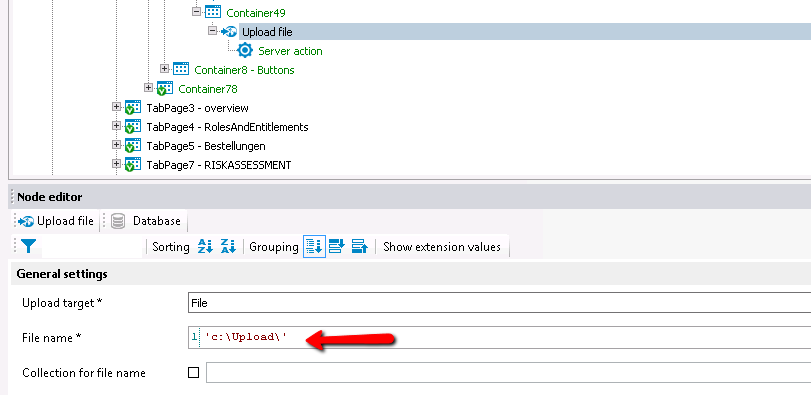This screenshot has width=811, height=395.
Task: Click the TabPage7 - RISKASSESSMENT icon
Action: click(133, 165)
